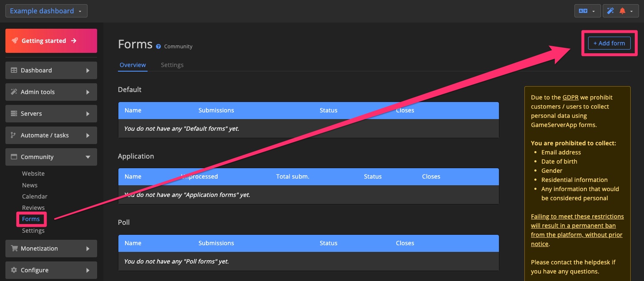The height and width of the screenshot is (281, 644).
Task: Click the Configure gear icon
Action: coord(13,270)
